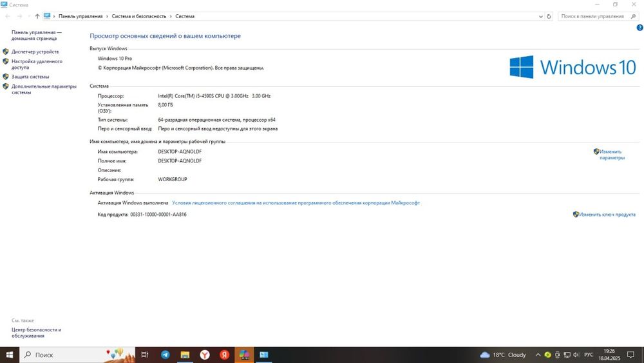This screenshot has height=363, width=644.
Task: Open the Windows Start menu
Action: pyautogui.click(x=10, y=355)
